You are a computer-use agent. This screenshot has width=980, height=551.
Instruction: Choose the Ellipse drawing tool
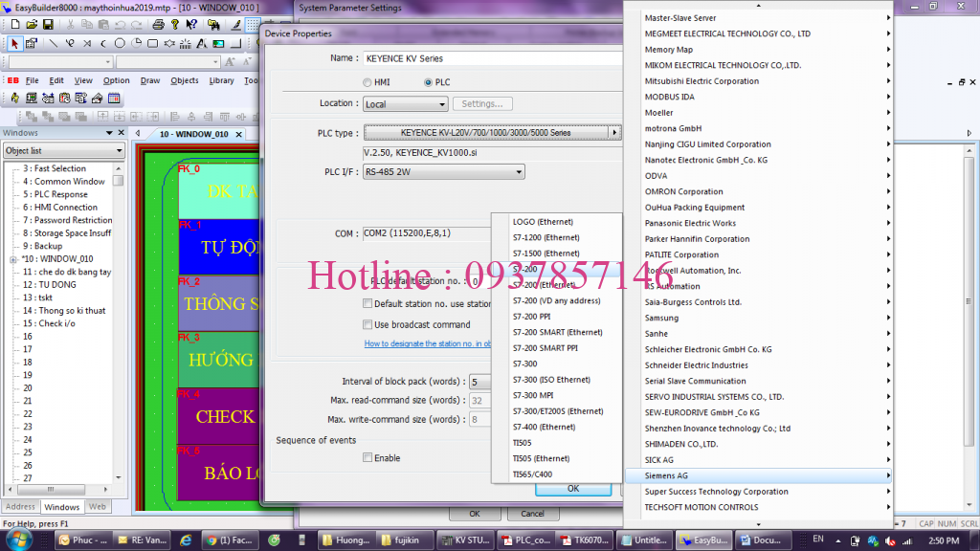pyautogui.click(x=120, y=44)
